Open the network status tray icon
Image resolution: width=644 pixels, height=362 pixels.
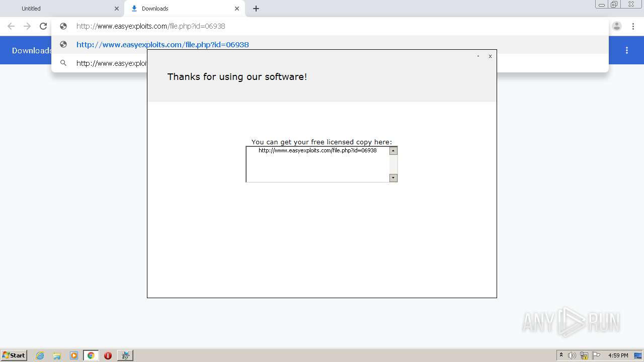coord(584,355)
